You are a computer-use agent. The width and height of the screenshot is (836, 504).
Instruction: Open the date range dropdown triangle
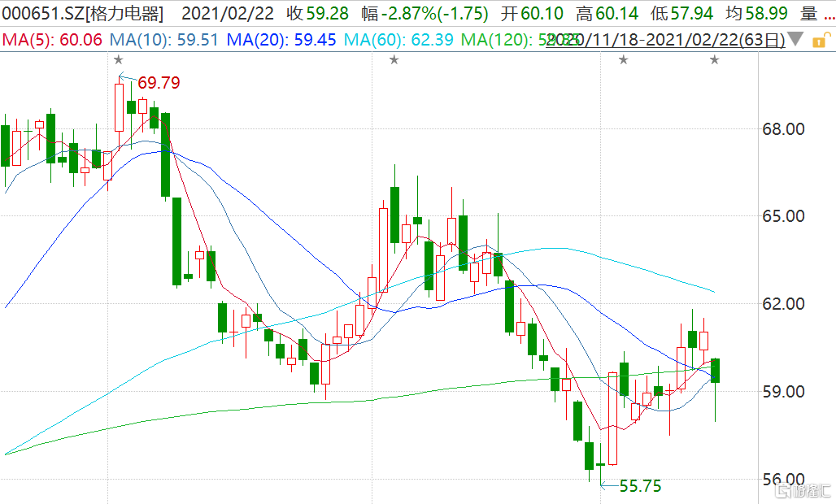click(x=795, y=39)
